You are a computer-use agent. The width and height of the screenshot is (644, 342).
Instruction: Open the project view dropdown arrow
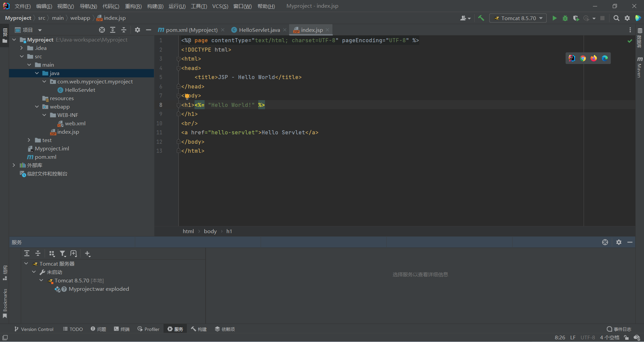(40, 30)
